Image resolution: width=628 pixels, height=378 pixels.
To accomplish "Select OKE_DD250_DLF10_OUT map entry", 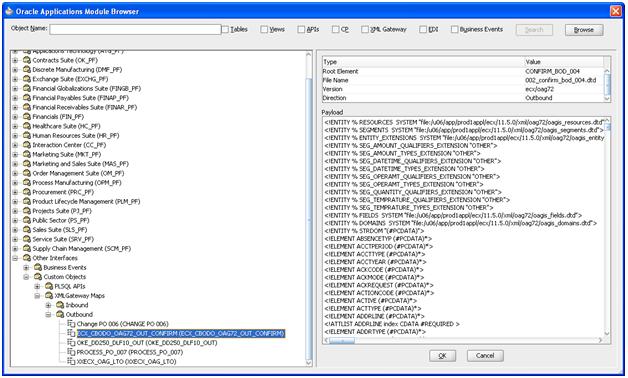I will [147, 343].
